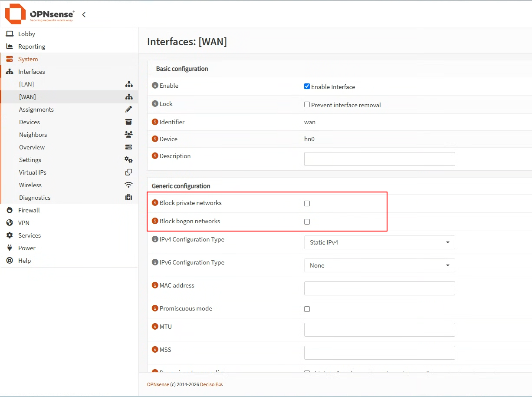Screen dimensions: 532x397
Task: Show help info for Block private networks
Action: pyautogui.click(x=155, y=203)
